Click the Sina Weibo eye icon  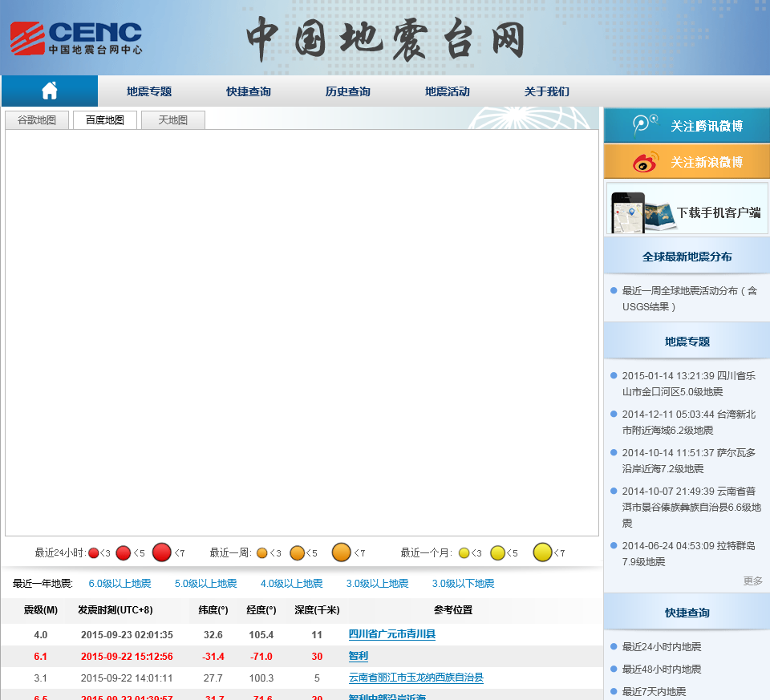645,161
